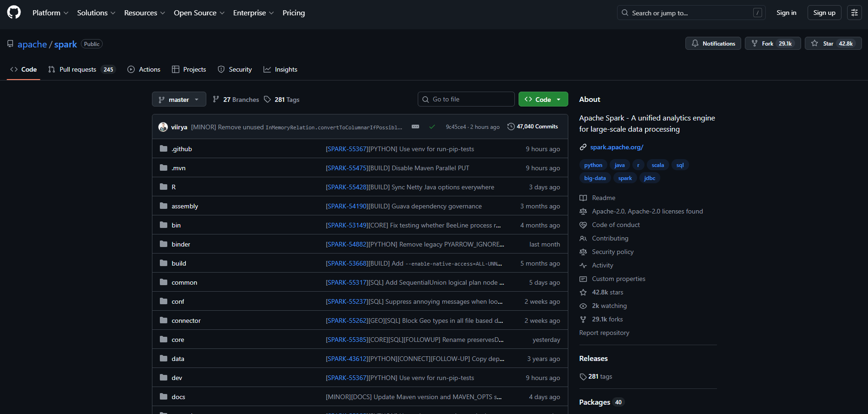This screenshot has width=868, height=414.
Task: Click the Contributing people icon
Action: (583, 238)
